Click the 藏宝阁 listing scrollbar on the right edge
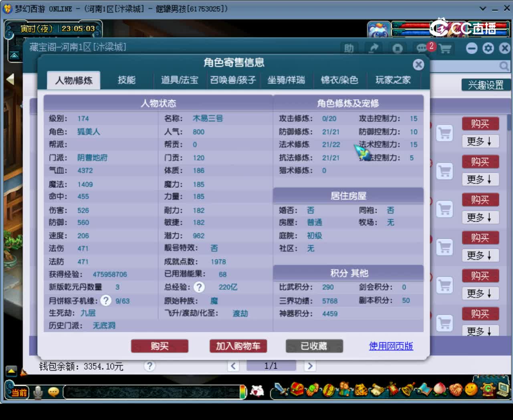The width and height of the screenshot is (513, 420). (x=509, y=123)
